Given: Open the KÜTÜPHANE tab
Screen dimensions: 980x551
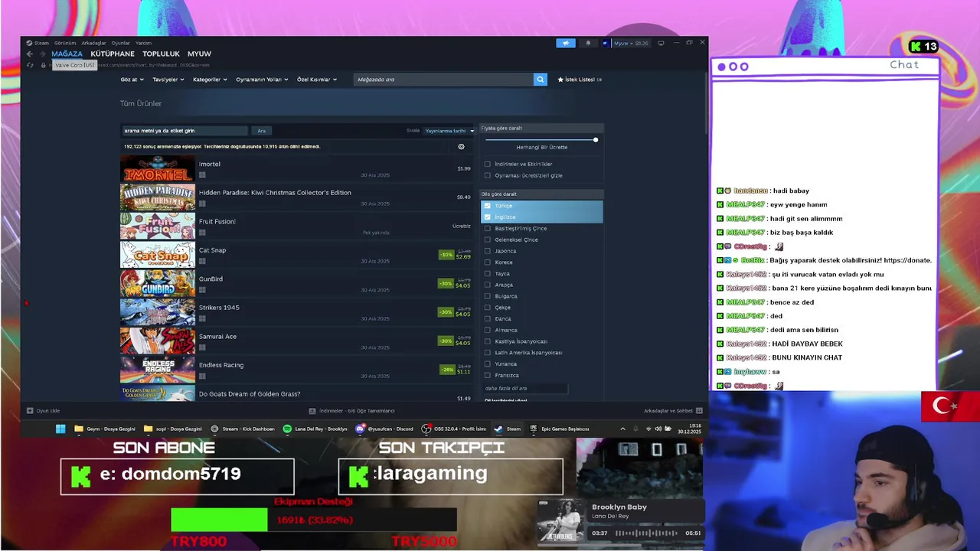Looking at the screenshot, I should pos(113,54).
